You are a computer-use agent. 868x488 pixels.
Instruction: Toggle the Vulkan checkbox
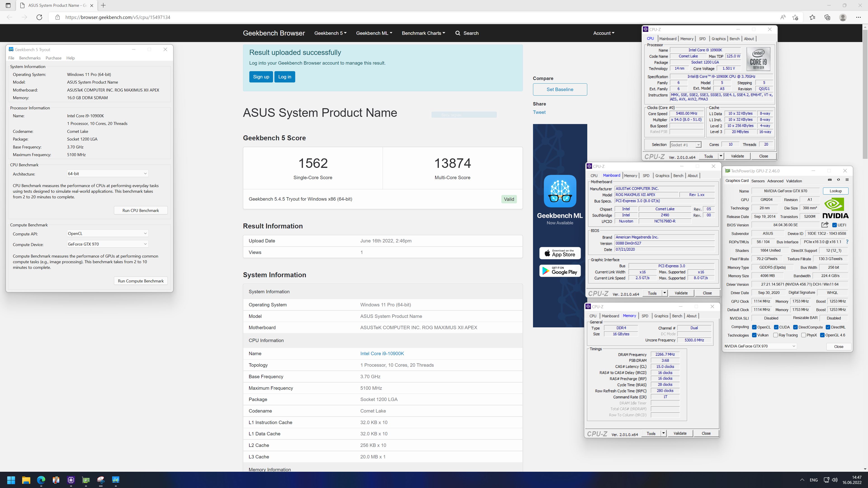755,335
